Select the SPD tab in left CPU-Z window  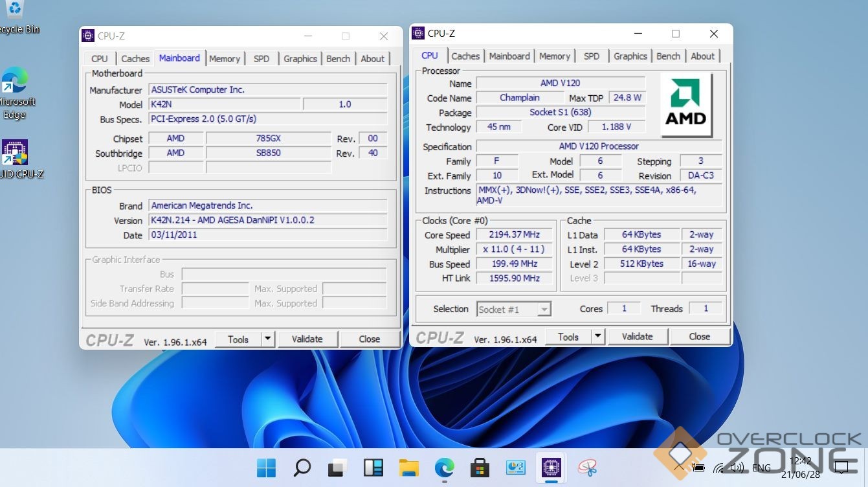coord(262,58)
